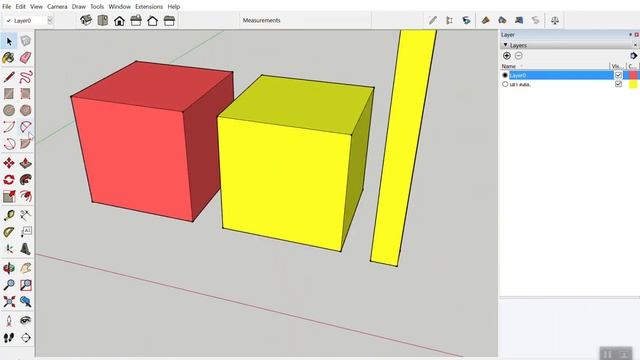Select the Protractor tool
Screen dimensions: 640x360
point(9,232)
